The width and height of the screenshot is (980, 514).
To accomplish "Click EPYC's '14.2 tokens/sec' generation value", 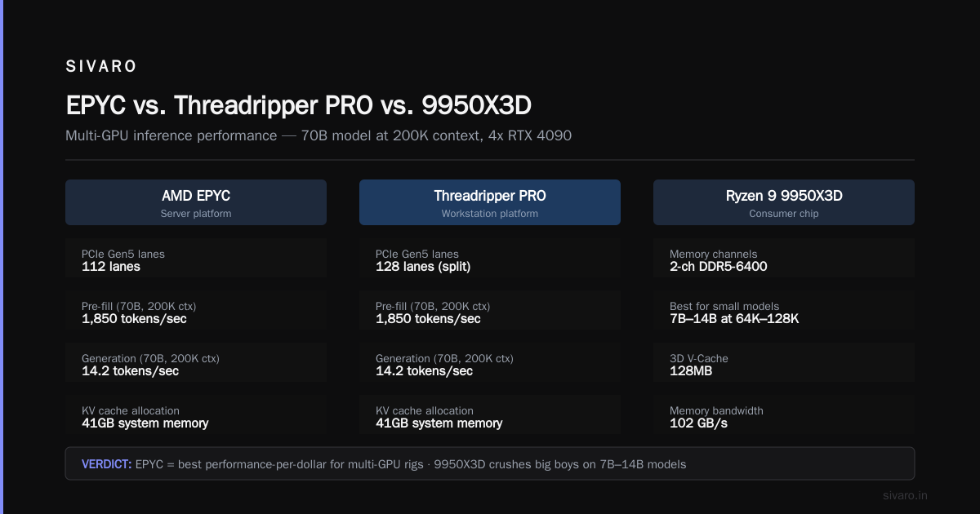I will click(130, 371).
